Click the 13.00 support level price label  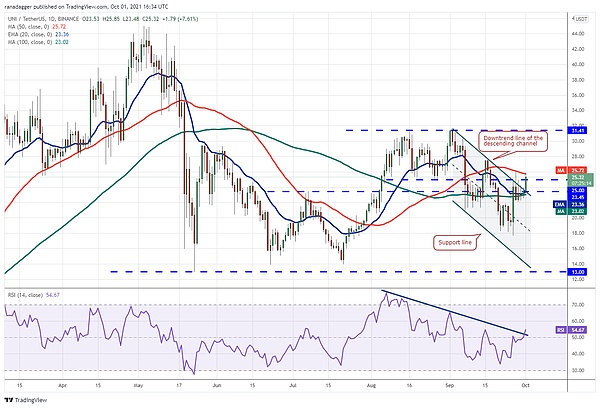point(577,271)
